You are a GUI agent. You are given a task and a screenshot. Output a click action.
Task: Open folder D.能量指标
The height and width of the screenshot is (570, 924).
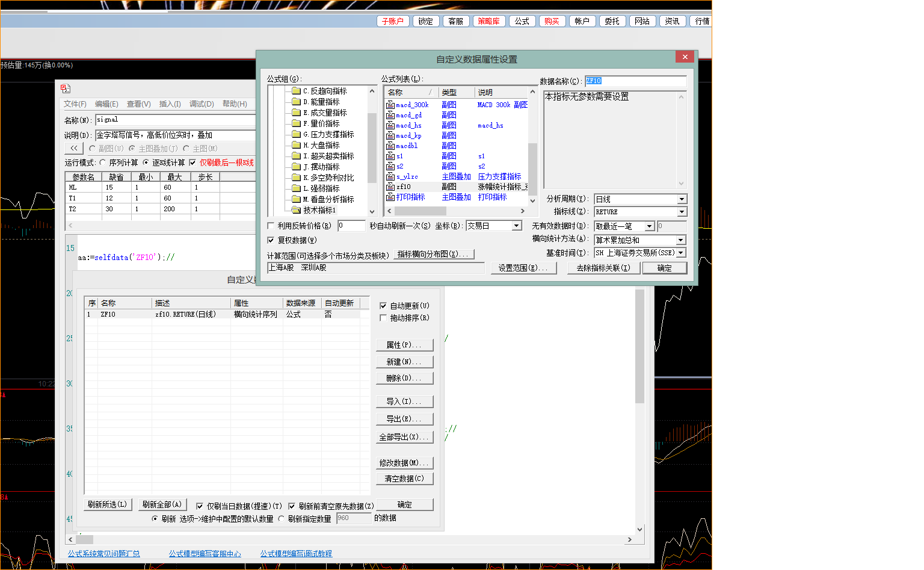(x=296, y=102)
